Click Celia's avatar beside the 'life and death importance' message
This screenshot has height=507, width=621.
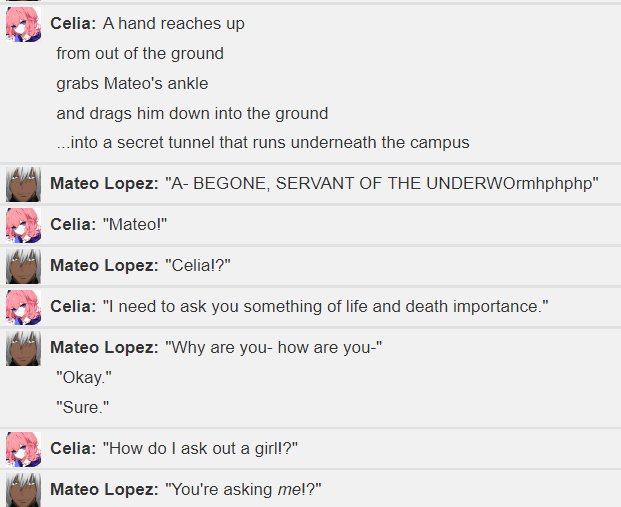click(x=23, y=307)
